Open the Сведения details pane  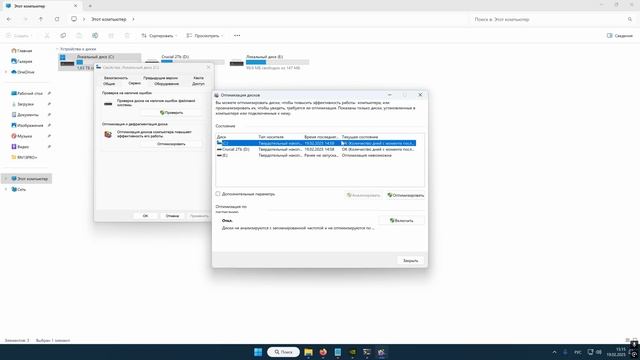click(x=620, y=36)
